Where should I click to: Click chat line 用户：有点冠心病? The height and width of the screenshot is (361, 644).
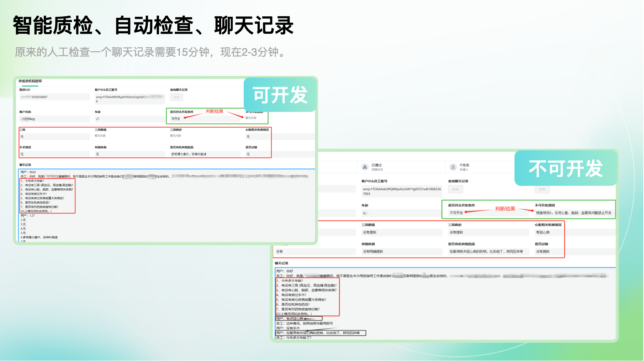[290, 319]
